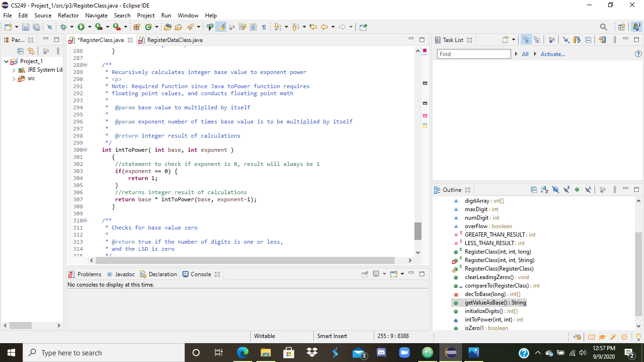Click the green Run button in toolbar

click(81, 27)
